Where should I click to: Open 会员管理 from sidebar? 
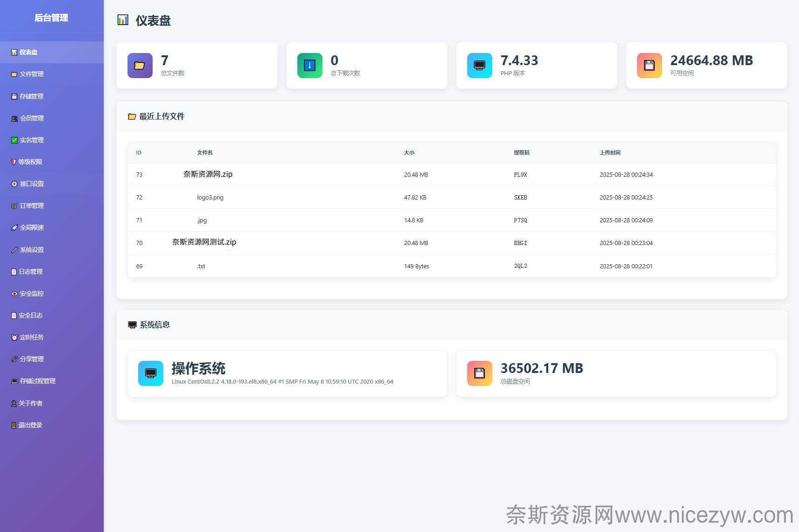(31, 118)
